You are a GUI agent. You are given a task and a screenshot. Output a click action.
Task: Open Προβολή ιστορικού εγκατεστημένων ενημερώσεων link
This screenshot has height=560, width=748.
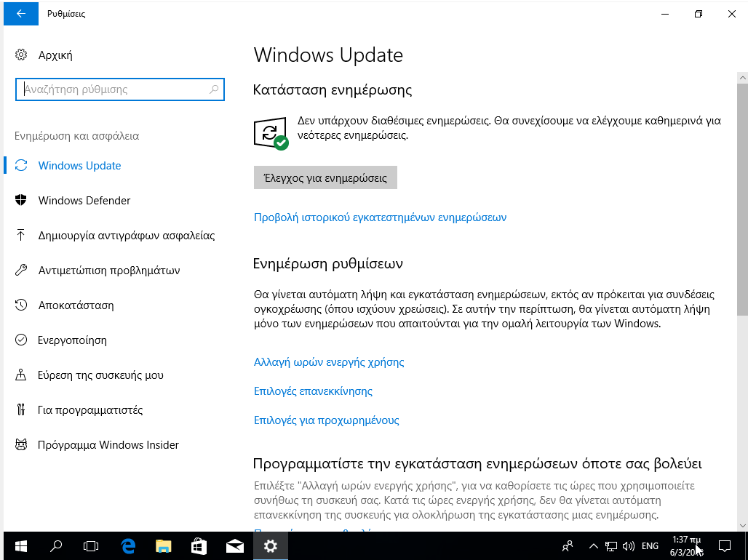pos(381,217)
